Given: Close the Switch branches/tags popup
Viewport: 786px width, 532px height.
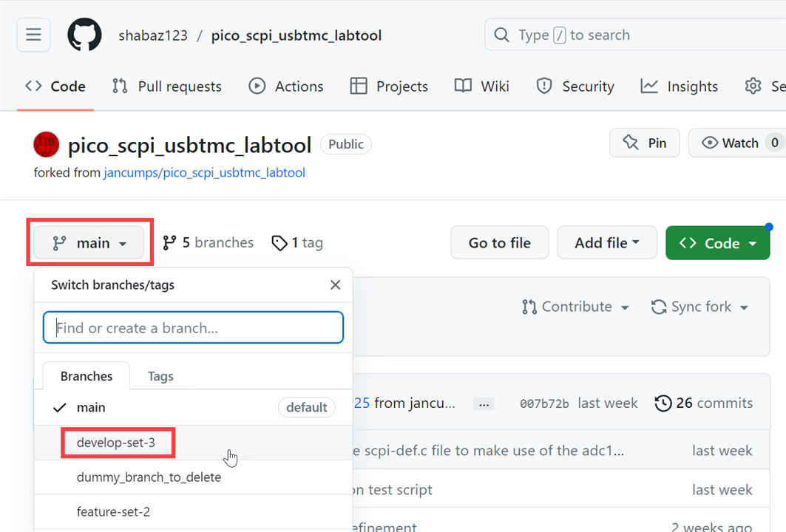Looking at the screenshot, I should (336, 285).
